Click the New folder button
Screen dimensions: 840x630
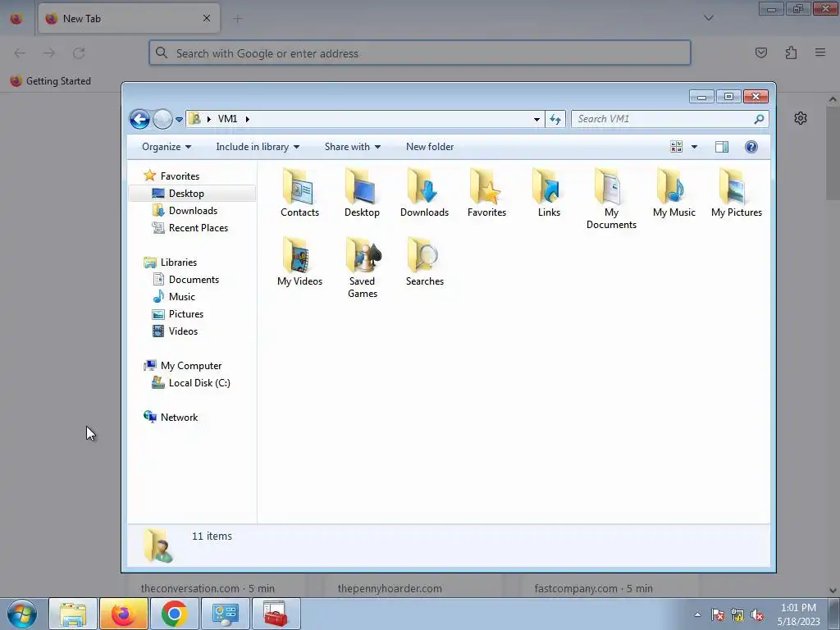[430, 147]
